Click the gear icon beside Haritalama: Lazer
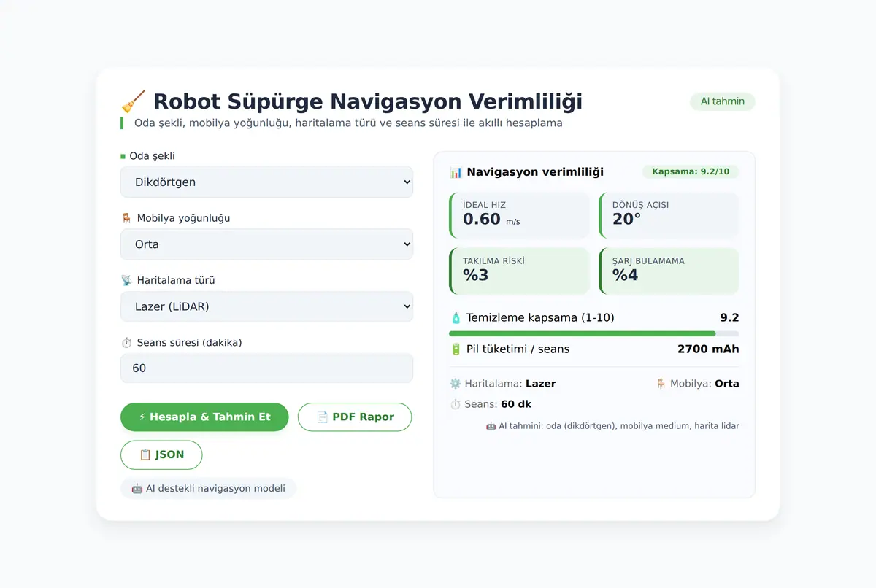This screenshot has height=588, width=876. [x=456, y=384]
